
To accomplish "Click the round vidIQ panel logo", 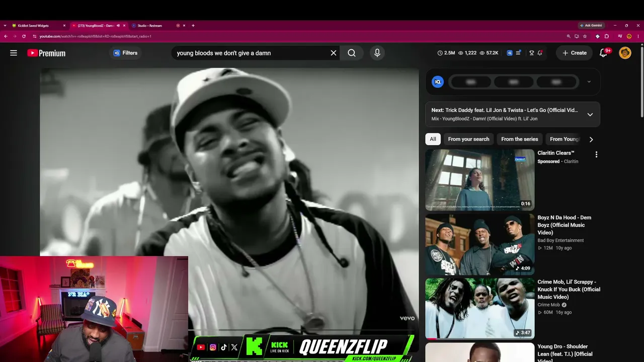I will point(438,82).
